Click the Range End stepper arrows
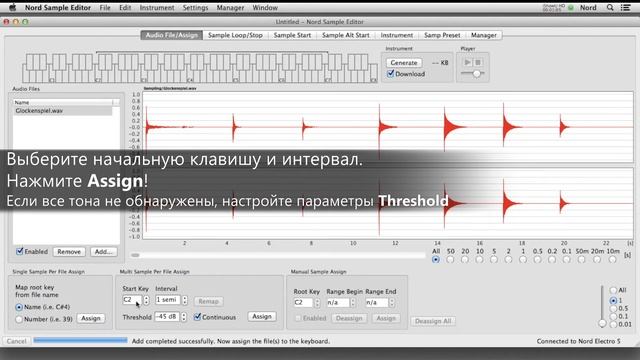 click(391, 303)
